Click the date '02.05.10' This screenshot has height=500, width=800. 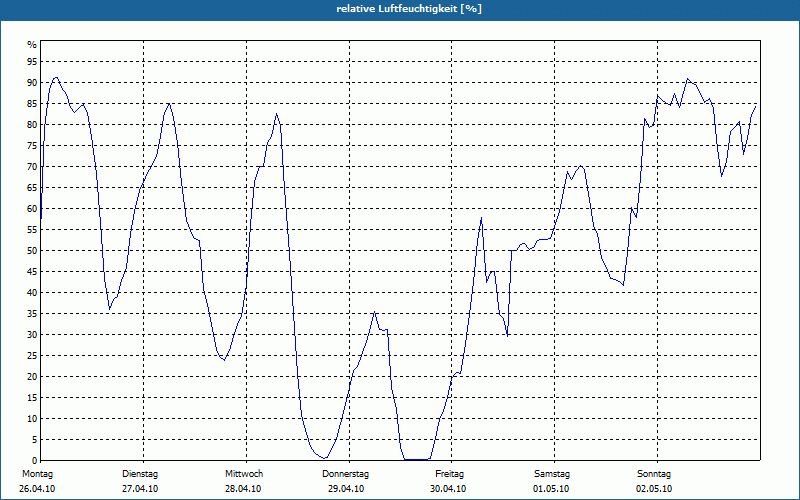654,489
